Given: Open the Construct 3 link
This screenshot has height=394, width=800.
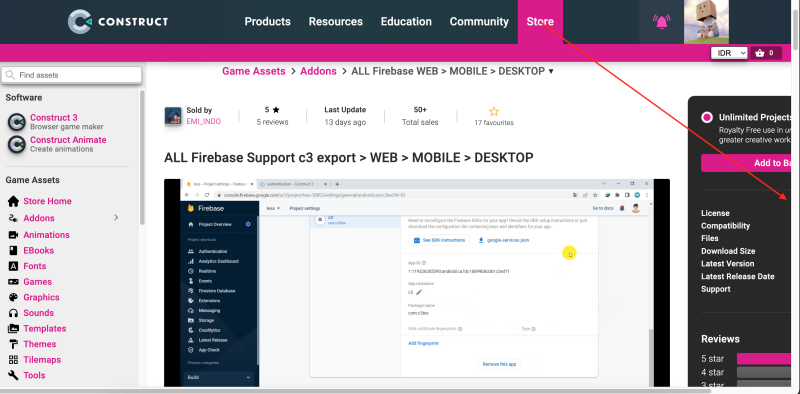Looking at the screenshot, I should (54, 117).
